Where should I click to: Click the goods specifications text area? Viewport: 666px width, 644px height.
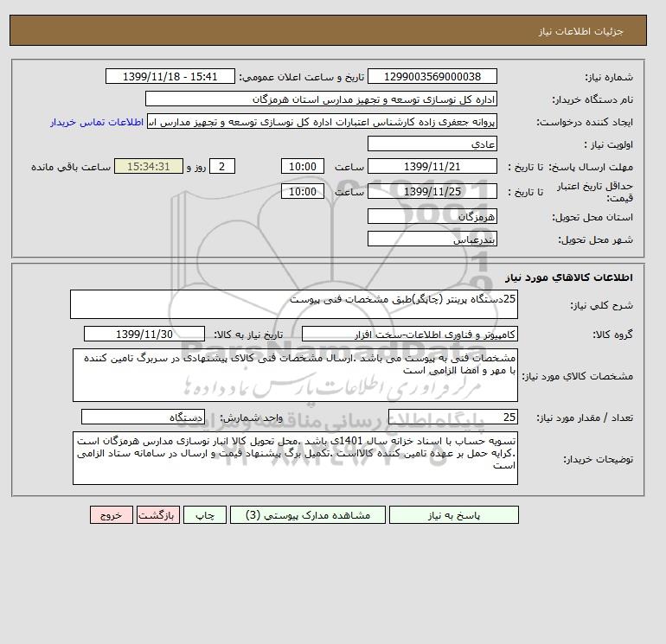point(295,375)
